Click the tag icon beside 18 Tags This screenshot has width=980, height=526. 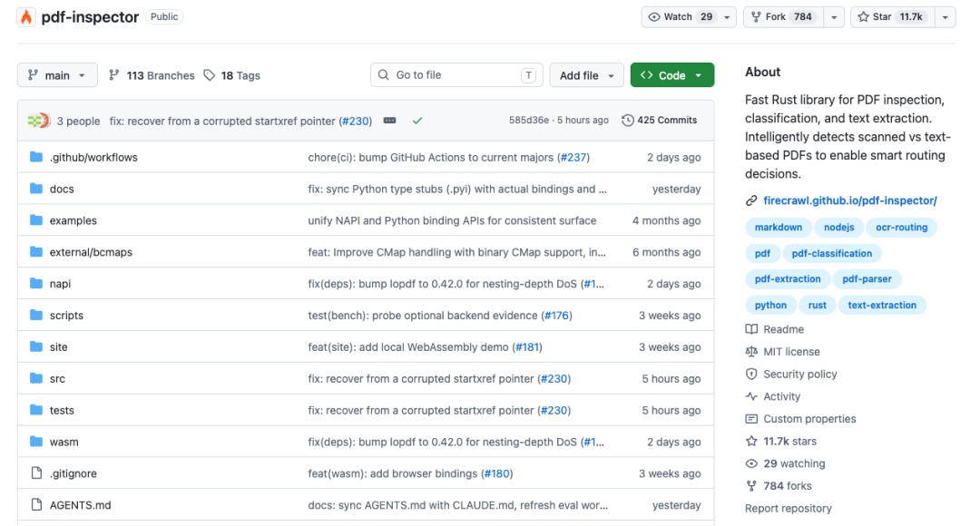(210, 75)
